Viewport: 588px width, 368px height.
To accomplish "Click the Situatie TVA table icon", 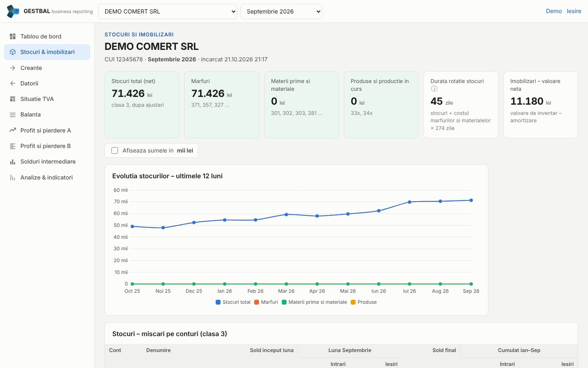I will pos(13,99).
